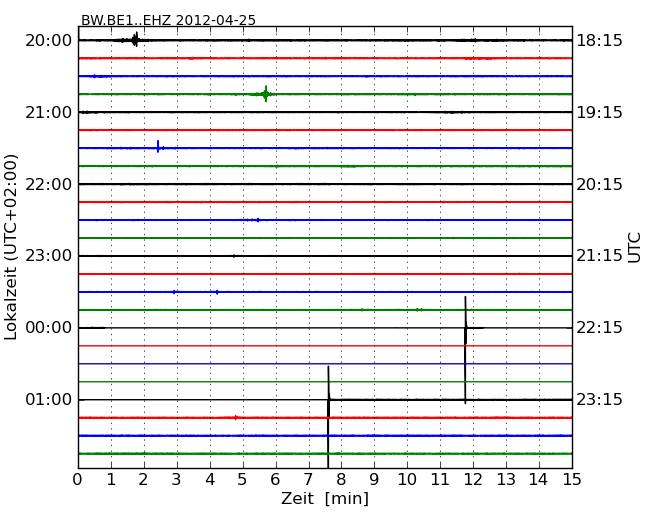Click the plot title BW.BE1..EHZ 2012-04-25

(x=168, y=20)
